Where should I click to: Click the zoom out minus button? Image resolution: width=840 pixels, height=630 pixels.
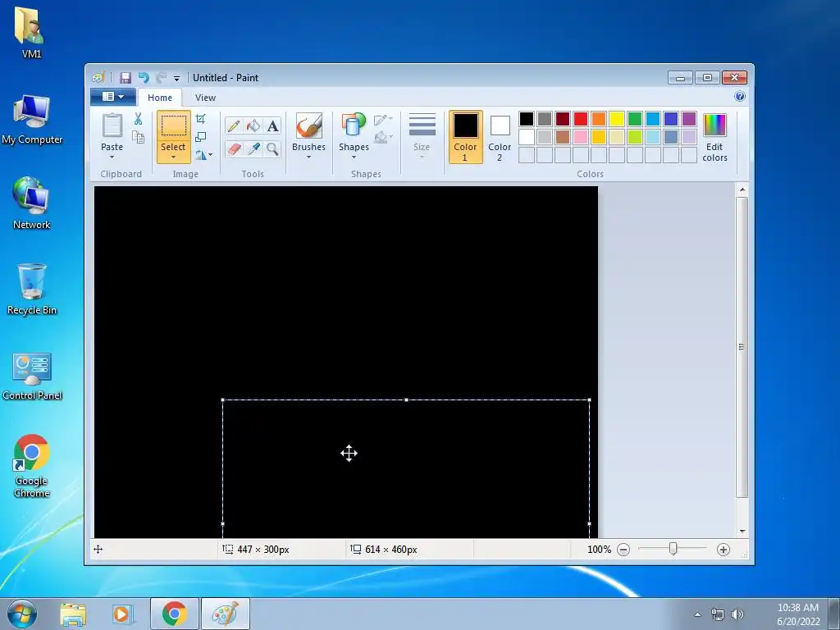623,549
